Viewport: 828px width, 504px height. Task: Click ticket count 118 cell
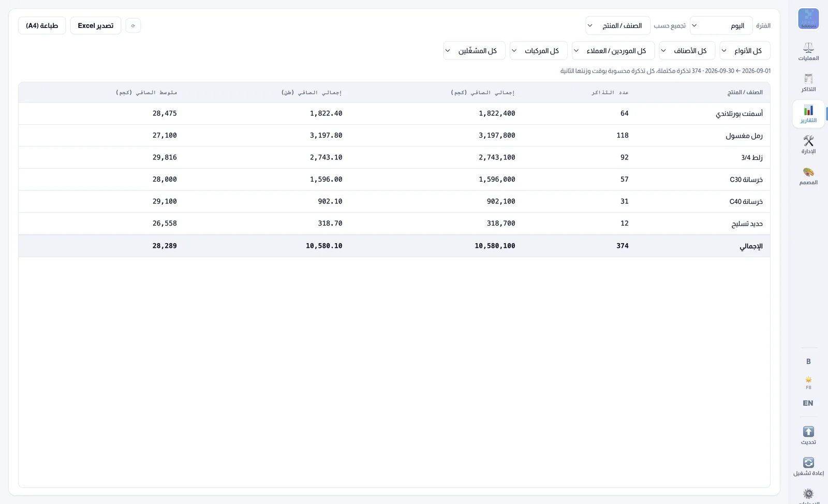623,136
